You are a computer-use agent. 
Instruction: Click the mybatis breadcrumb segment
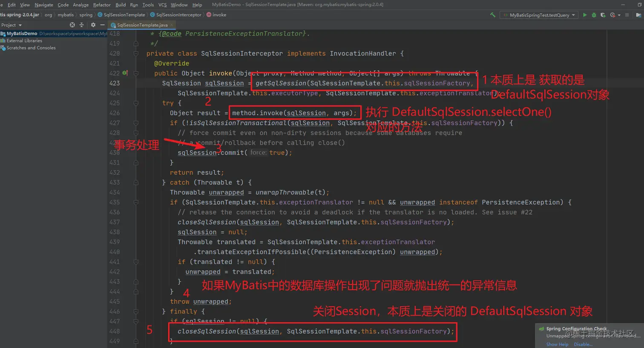pyautogui.click(x=66, y=15)
